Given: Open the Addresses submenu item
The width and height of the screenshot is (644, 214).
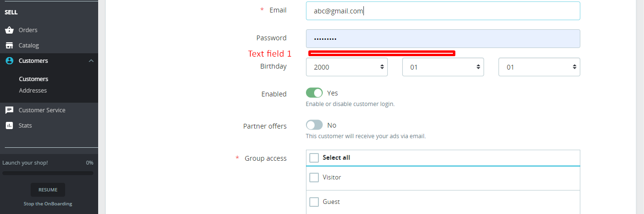Looking at the screenshot, I should 33,91.
